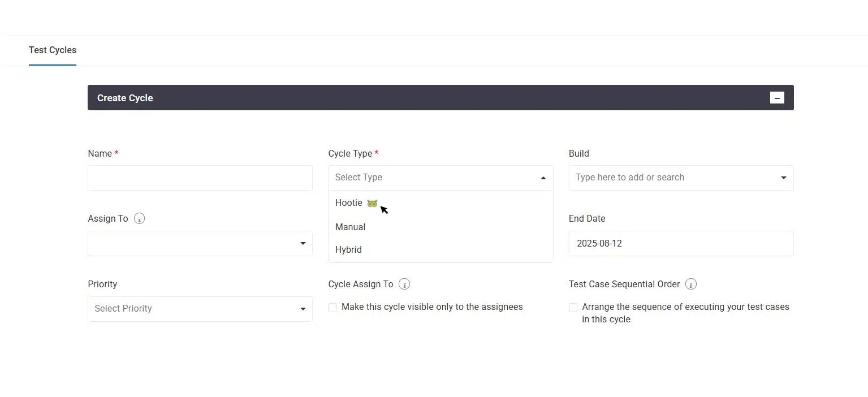Click the Build label
This screenshot has height=397, width=868.
579,153
